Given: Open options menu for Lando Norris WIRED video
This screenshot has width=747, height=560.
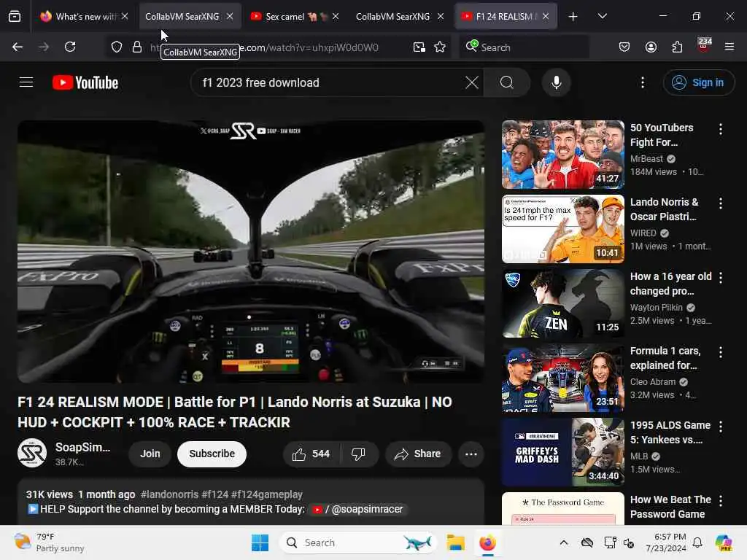Looking at the screenshot, I should [x=720, y=203].
